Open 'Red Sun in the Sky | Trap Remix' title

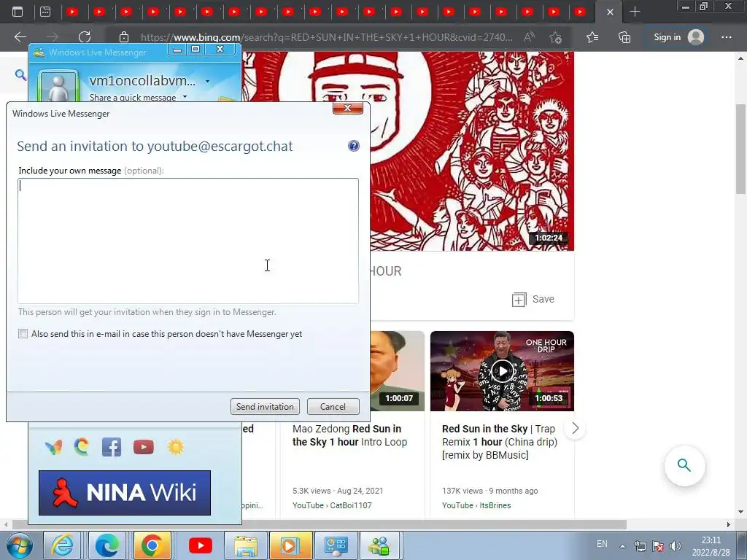point(499,442)
